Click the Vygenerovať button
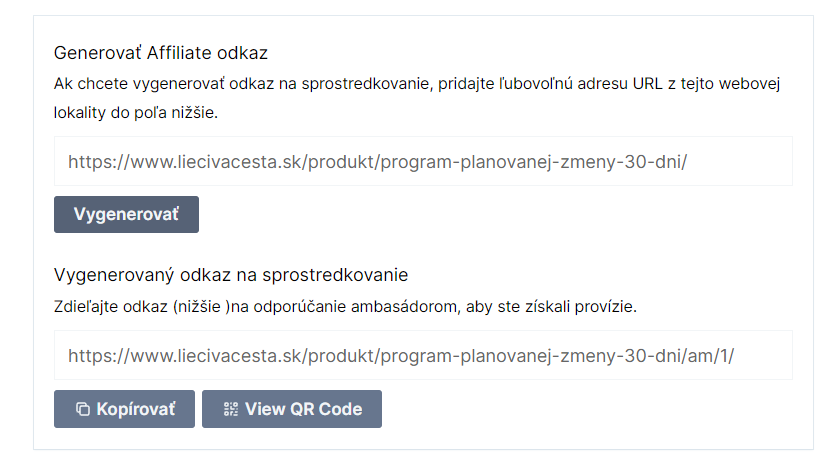 pos(126,214)
